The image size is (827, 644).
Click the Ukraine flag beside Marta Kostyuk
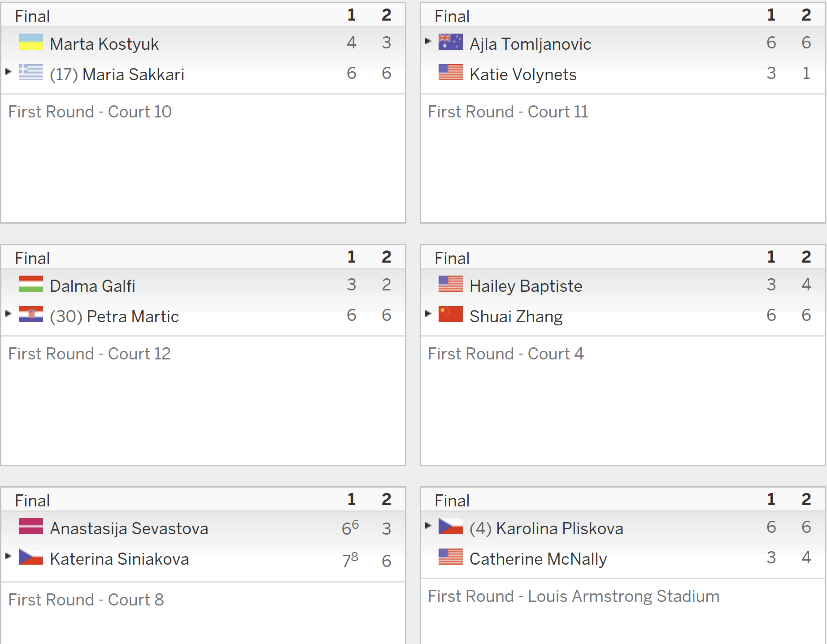(31, 42)
